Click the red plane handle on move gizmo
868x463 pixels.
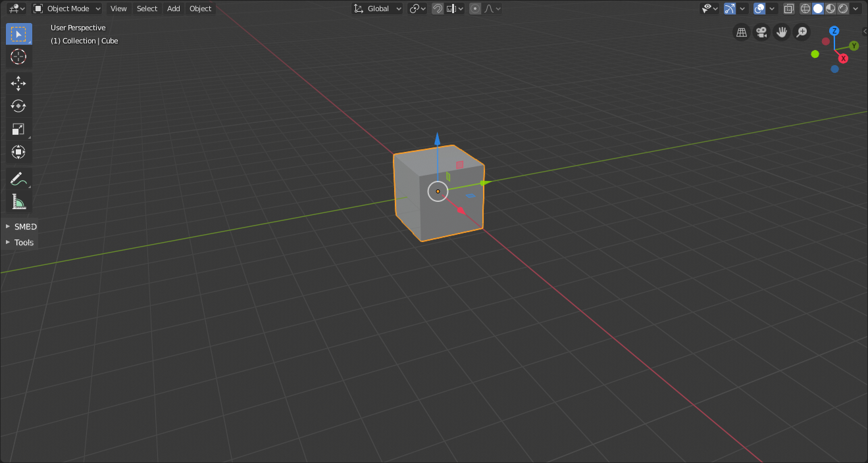click(459, 165)
